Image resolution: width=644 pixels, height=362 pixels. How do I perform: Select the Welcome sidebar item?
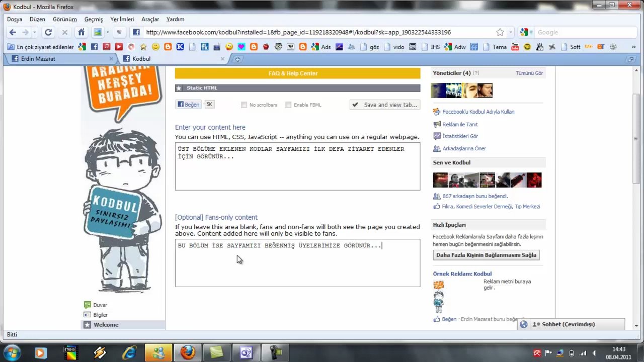123,325
